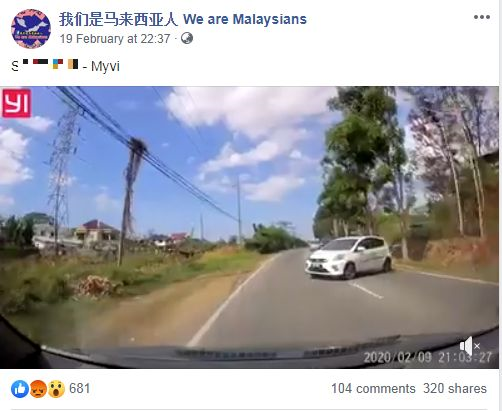Show the 681 reactions list
502x411 pixels.
click(79, 389)
